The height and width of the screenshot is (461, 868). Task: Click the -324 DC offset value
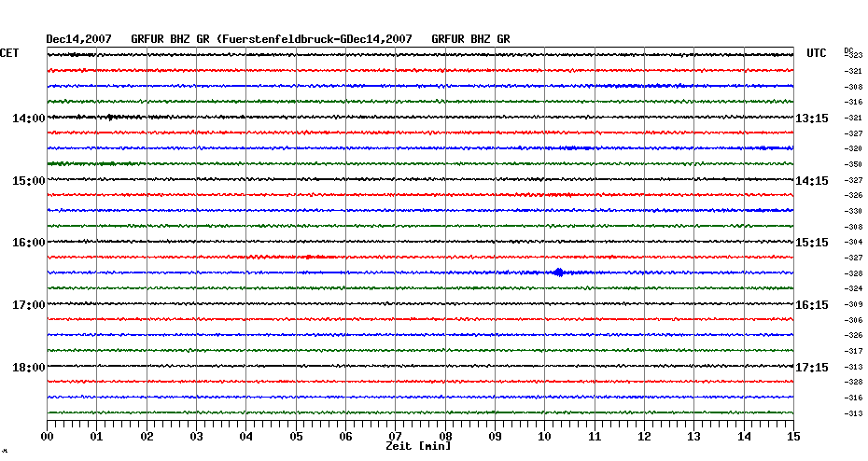(x=854, y=288)
